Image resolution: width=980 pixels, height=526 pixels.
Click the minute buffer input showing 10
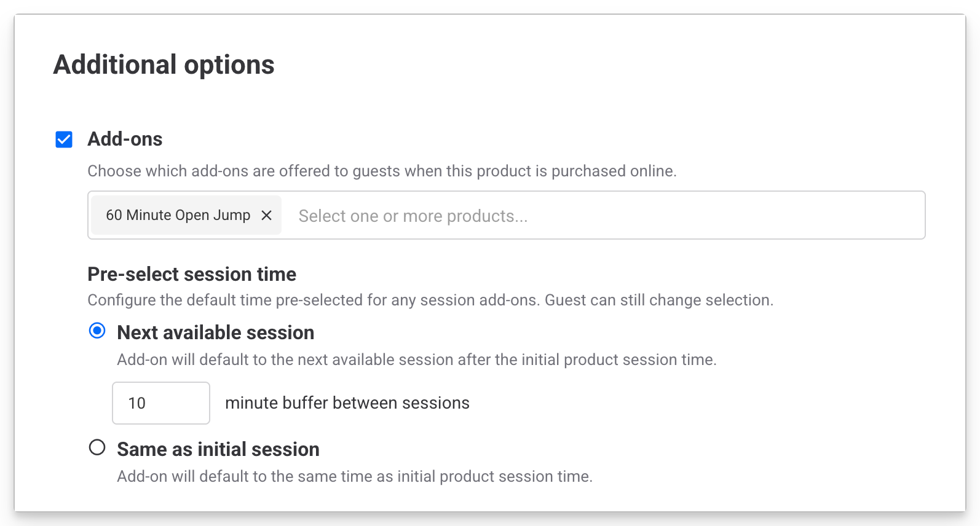point(160,403)
